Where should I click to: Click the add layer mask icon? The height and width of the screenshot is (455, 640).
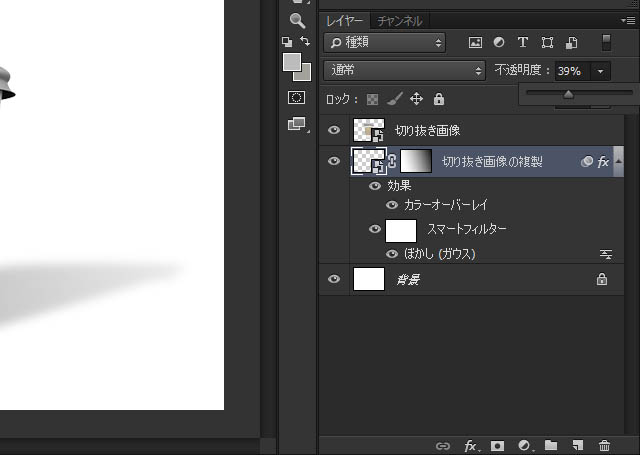point(498,445)
